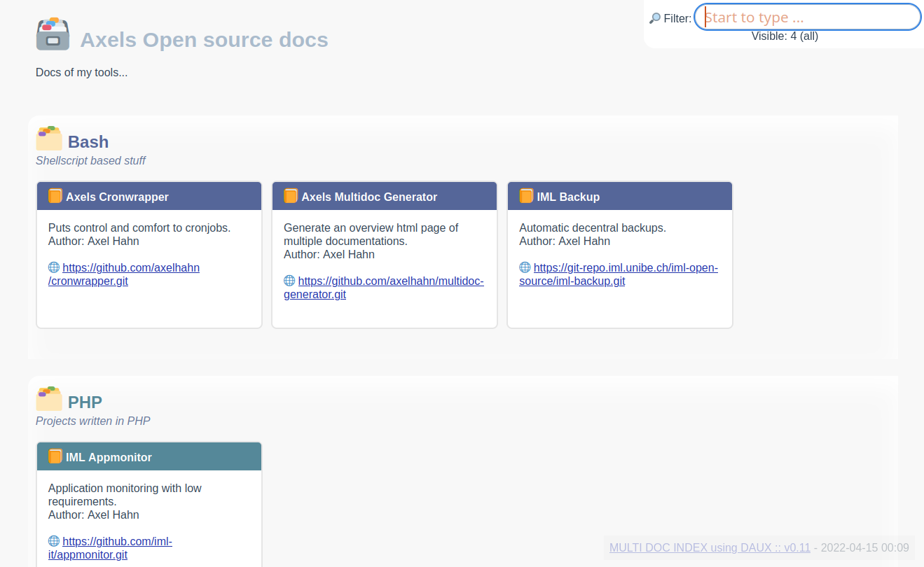Click 'Puts control and comfort to cronjobs.' text

139,228
